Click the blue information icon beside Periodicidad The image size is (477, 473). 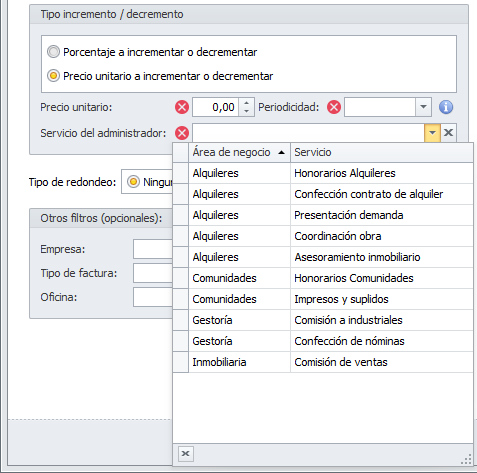446,107
